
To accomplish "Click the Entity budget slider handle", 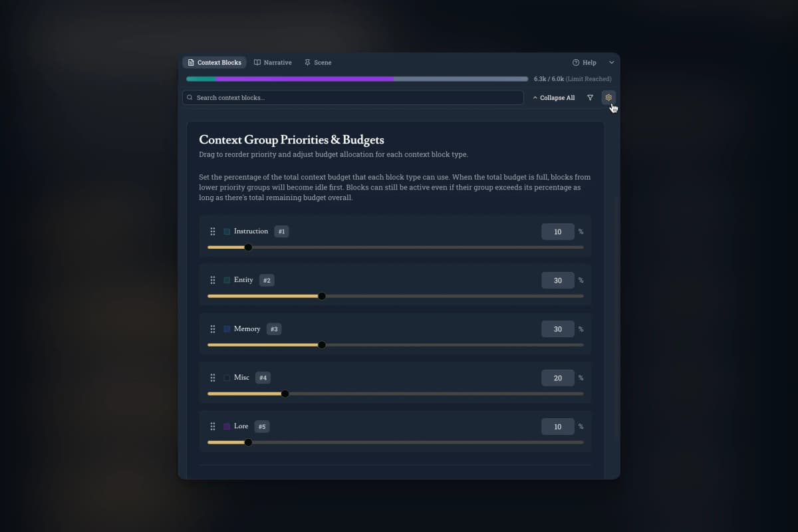I will [322, 296].
